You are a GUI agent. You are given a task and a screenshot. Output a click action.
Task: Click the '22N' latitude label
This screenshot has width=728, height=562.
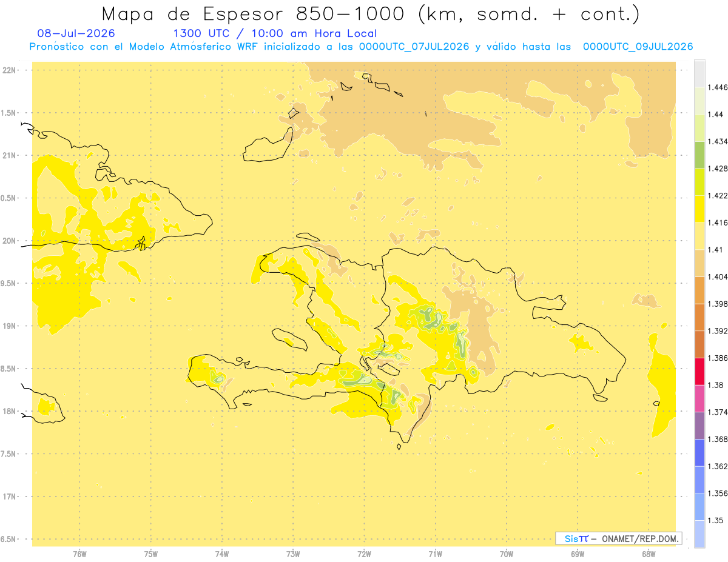10,70
